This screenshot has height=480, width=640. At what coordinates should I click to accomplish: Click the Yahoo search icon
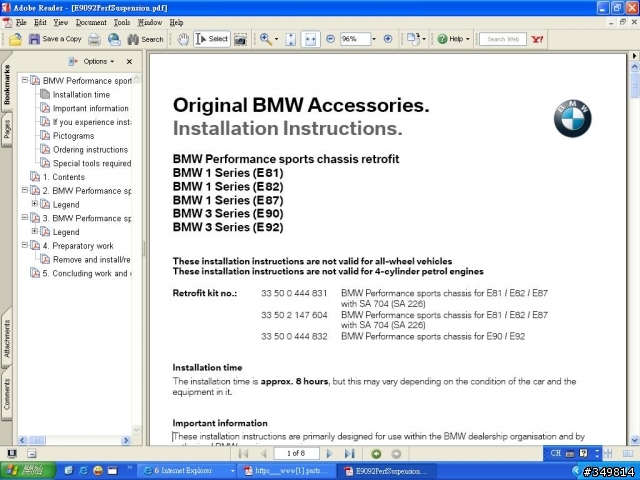[537, 39]
